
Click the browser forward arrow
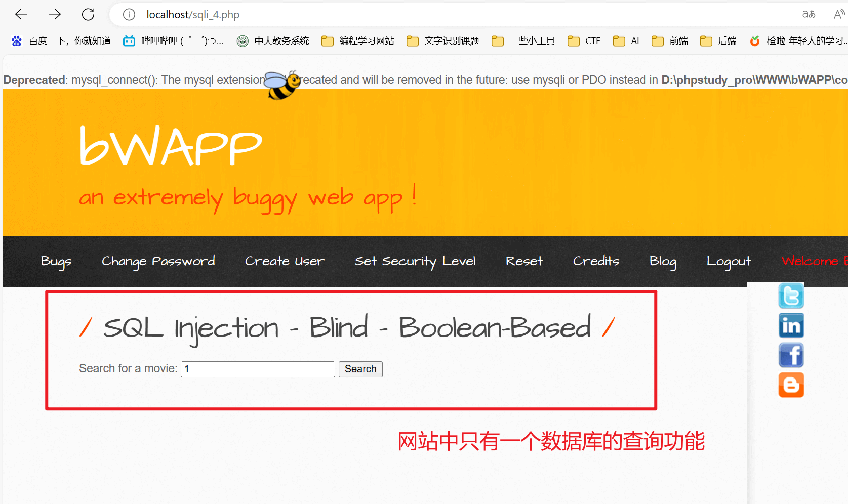55,15
